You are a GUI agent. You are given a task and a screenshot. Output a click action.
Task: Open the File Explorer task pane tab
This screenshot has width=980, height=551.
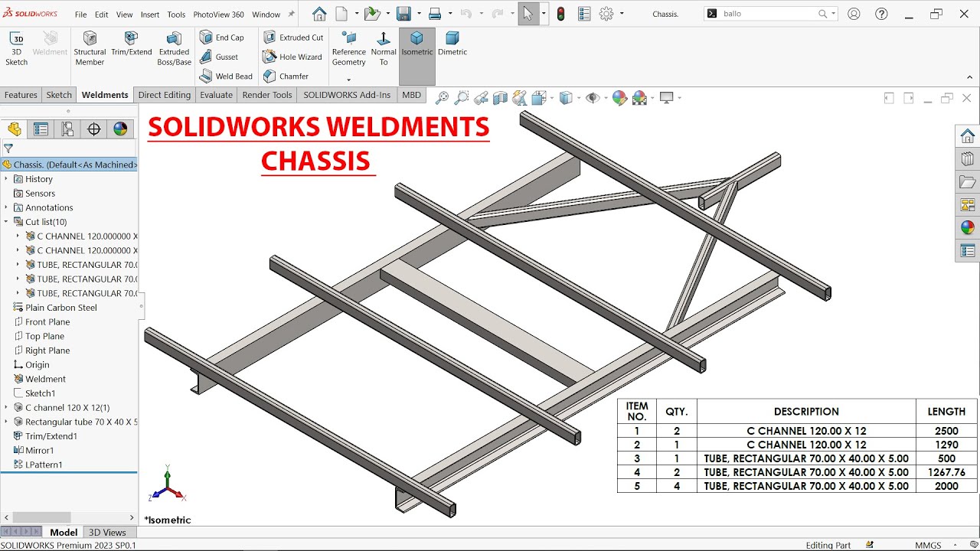click(968, 182)
